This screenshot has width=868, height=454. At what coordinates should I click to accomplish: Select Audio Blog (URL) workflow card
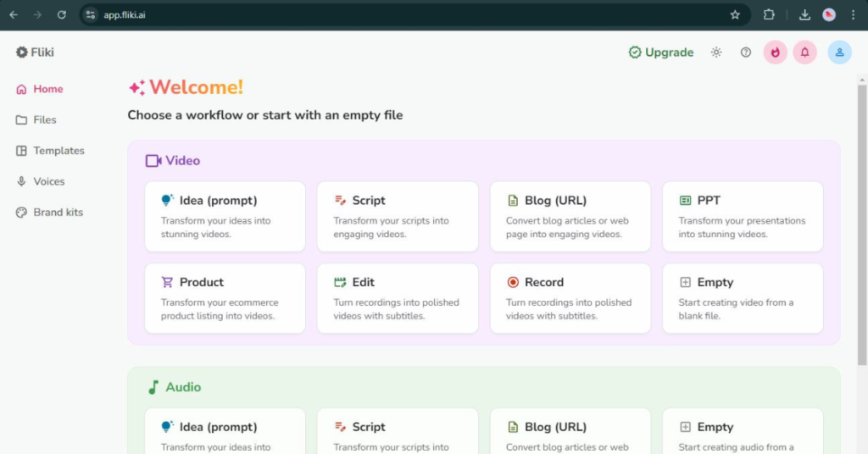570,431
